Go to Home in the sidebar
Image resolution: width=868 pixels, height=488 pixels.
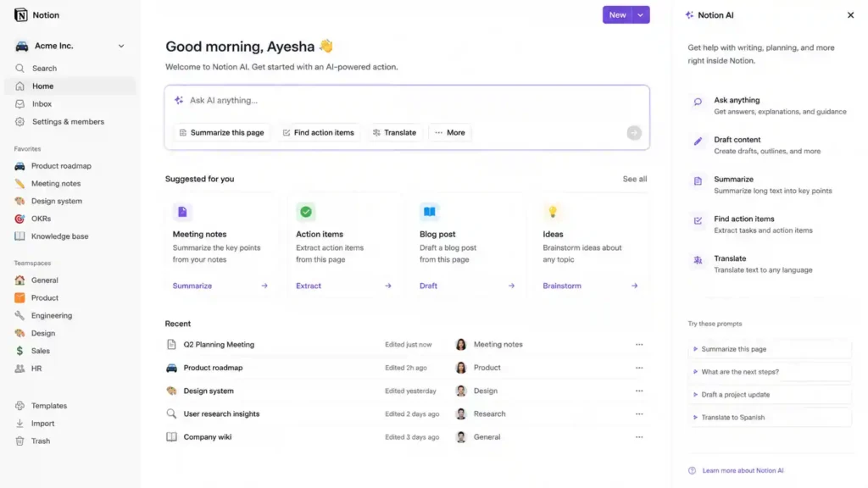click(70, 86)
